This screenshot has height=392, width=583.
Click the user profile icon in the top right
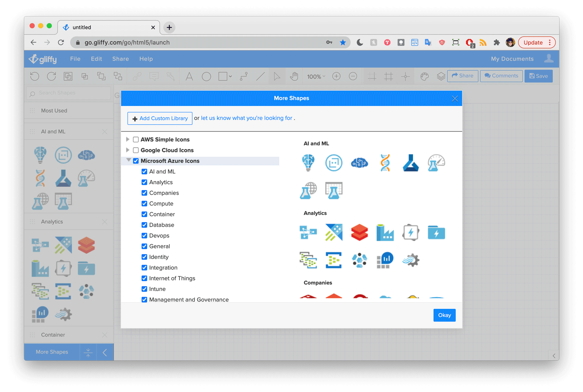point(549,59)
